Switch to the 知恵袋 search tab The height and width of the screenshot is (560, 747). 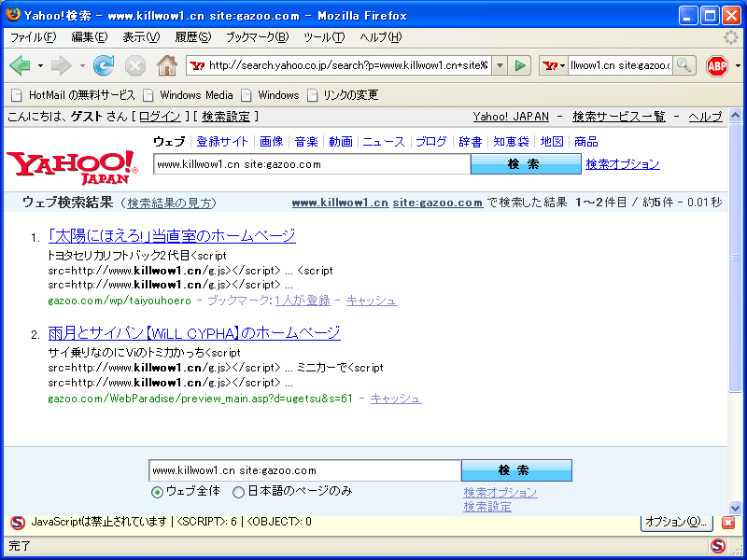(511, 142)
